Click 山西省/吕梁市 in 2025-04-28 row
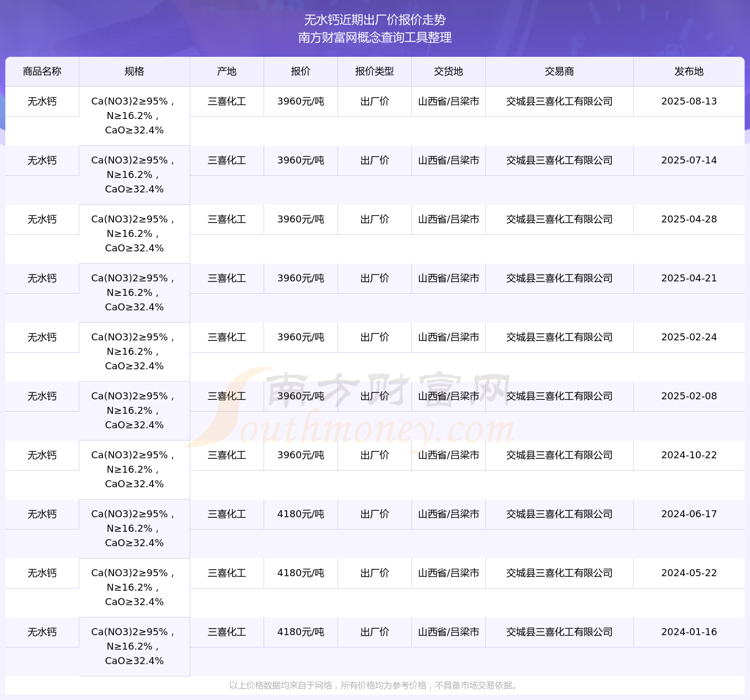The image size is (750, 700). click(x=448, y=219)
